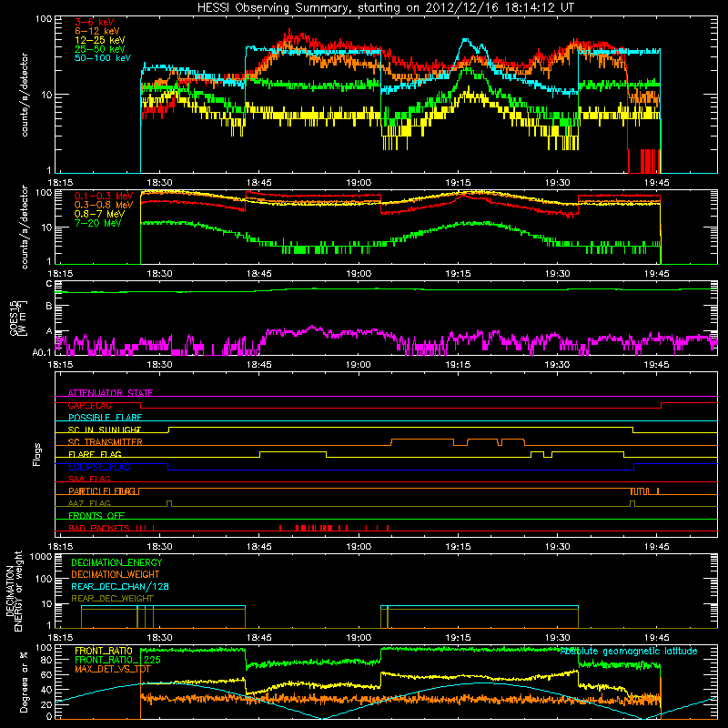This screenshot has width=728, height=728.
Task: Click the 80 tick label on Degrees axis
Action: [46, 659]
